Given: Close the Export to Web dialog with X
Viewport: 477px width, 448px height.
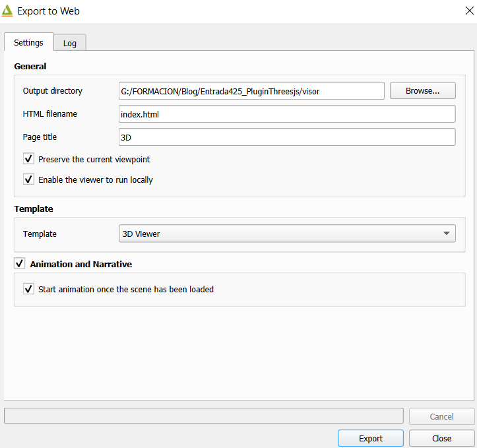Looking at the screenshot, I should coord(469,11).
